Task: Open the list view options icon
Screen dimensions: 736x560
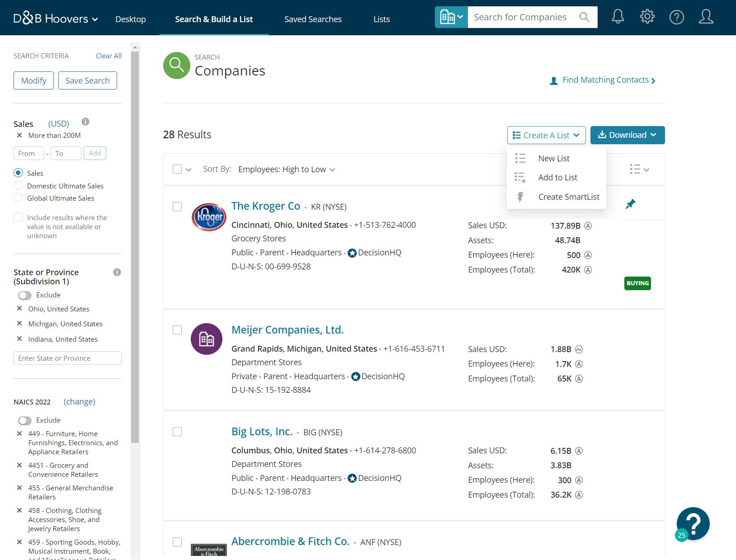Action: click(x=639, y=169)
